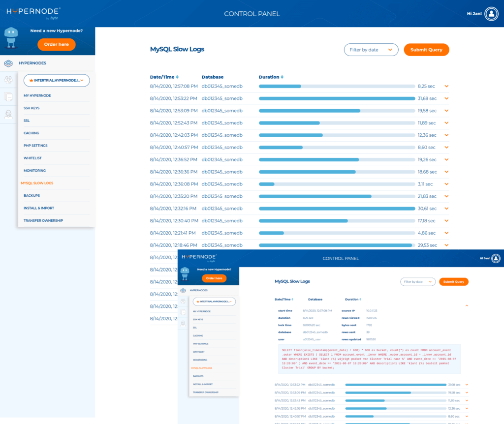This screenshot has height=424, width=504.
Task: Sort by Date/Time using the main table's arrows icon
Action: click(177, 77)
